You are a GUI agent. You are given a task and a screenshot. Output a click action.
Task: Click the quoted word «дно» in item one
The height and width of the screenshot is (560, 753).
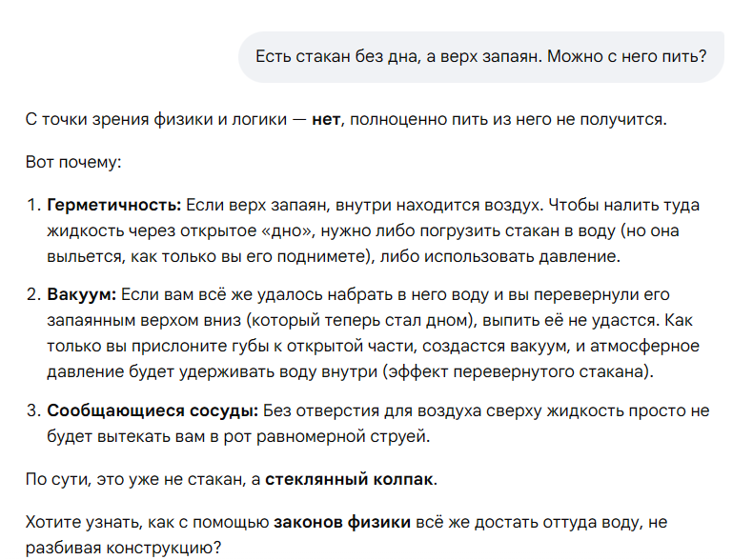[x=290, y=230]
